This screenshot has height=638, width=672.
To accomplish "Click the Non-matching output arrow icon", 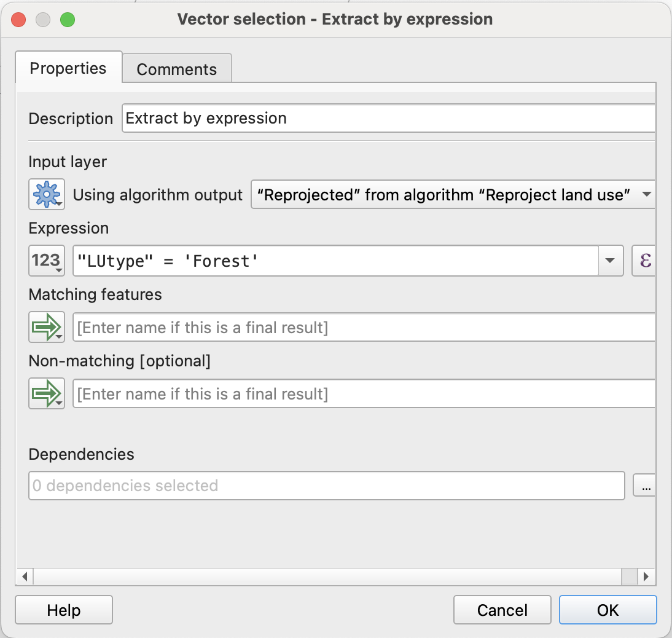I will 46,393.
